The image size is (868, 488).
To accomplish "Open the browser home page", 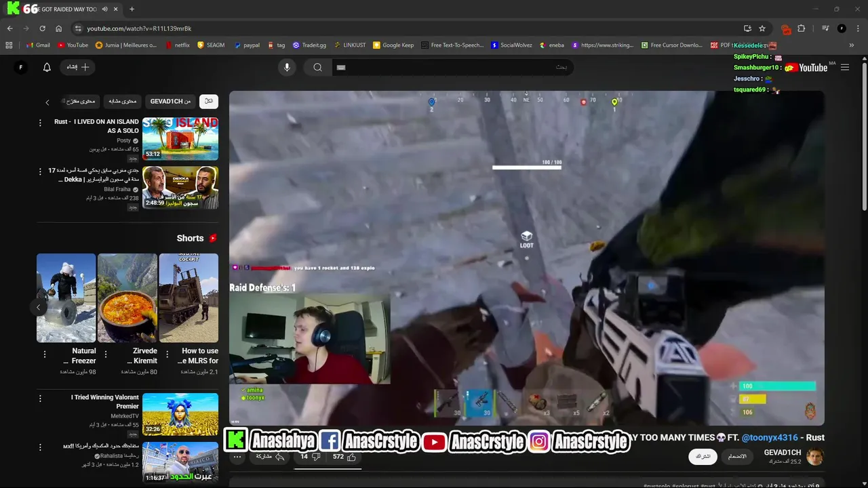I will pos(58,28).
